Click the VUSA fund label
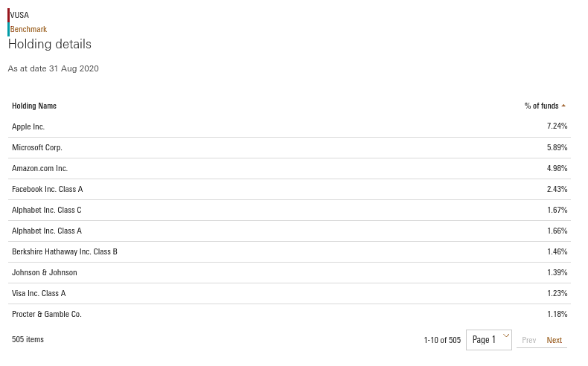The height and width of the screenshot is (366, 588). (x=19, y=15)
